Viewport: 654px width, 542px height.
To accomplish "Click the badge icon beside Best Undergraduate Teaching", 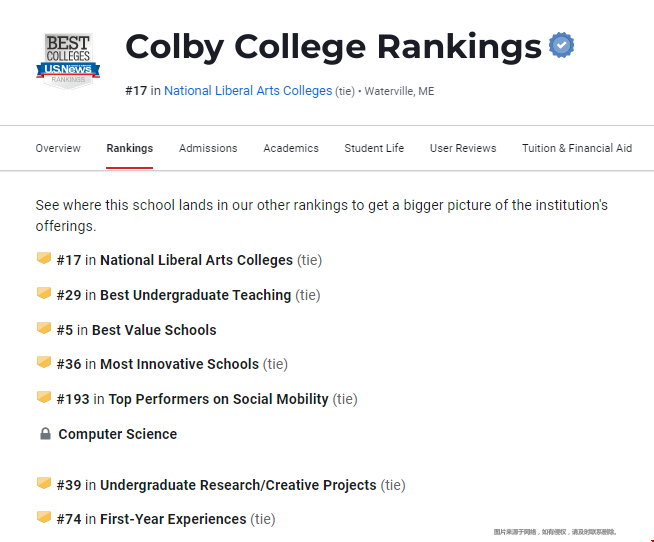I will click(x=44, y=293).
